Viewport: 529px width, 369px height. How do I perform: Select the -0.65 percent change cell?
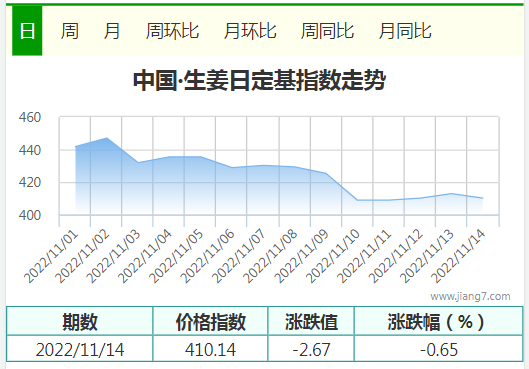tap(439, 349)
